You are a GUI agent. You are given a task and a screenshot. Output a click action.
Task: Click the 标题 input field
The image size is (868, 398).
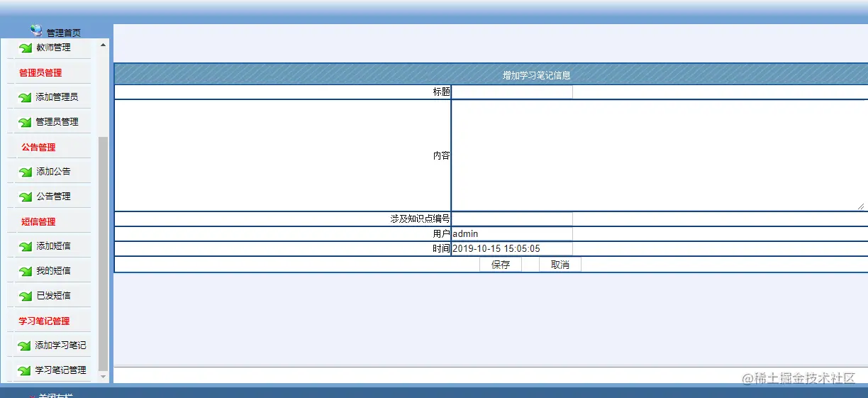pyautogui.click(x=512, y=92)
